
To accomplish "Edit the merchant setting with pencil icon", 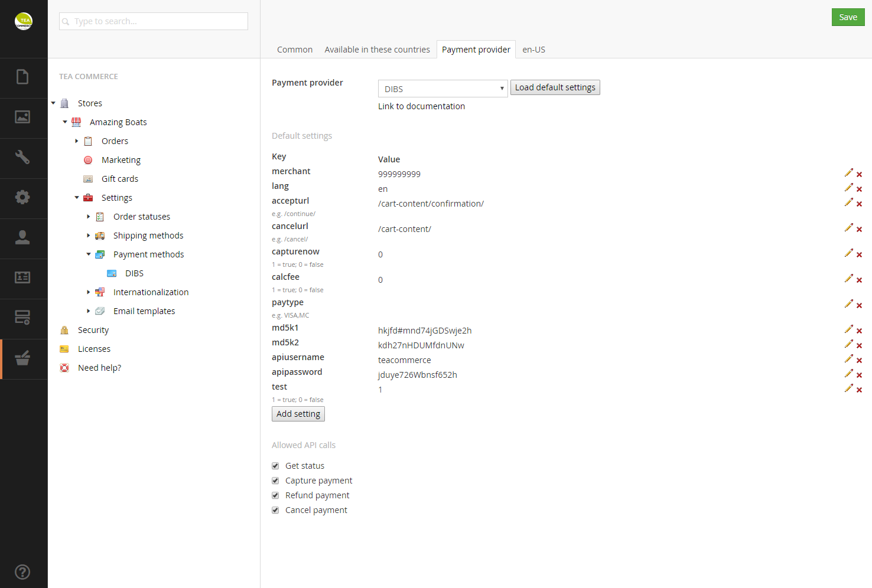I will 848,173.
